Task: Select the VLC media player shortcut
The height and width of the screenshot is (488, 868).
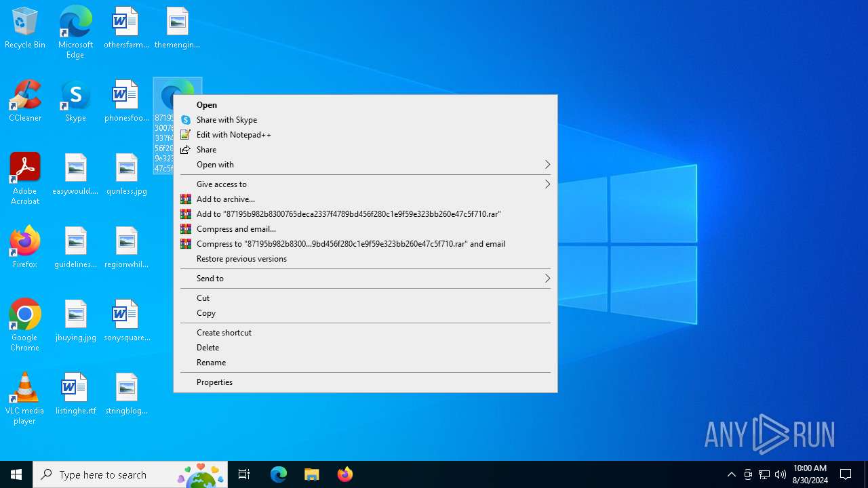Action: tap(25, 399)
